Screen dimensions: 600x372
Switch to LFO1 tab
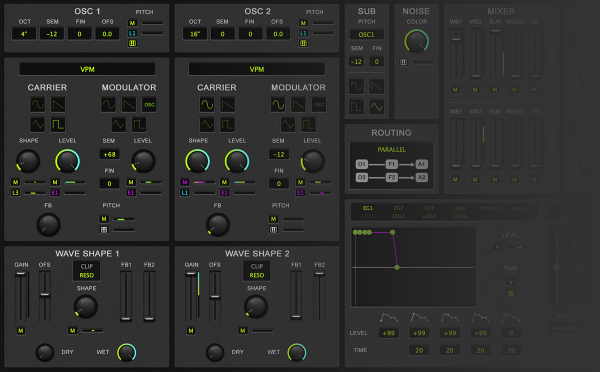(x=368, y=216)
